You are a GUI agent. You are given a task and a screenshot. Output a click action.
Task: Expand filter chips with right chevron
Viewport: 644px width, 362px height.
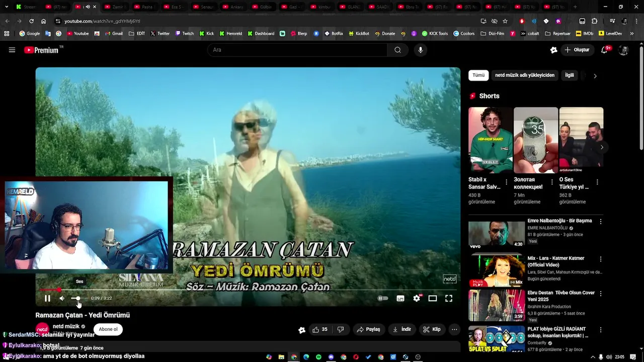(x=595, y=76)
